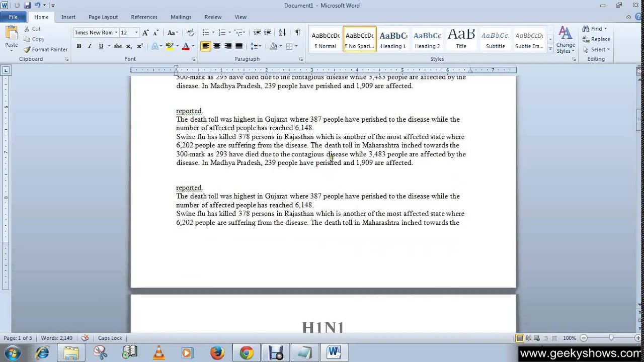Decrease the paragraph indent
The image size is (644, 362).
[257, 33]
